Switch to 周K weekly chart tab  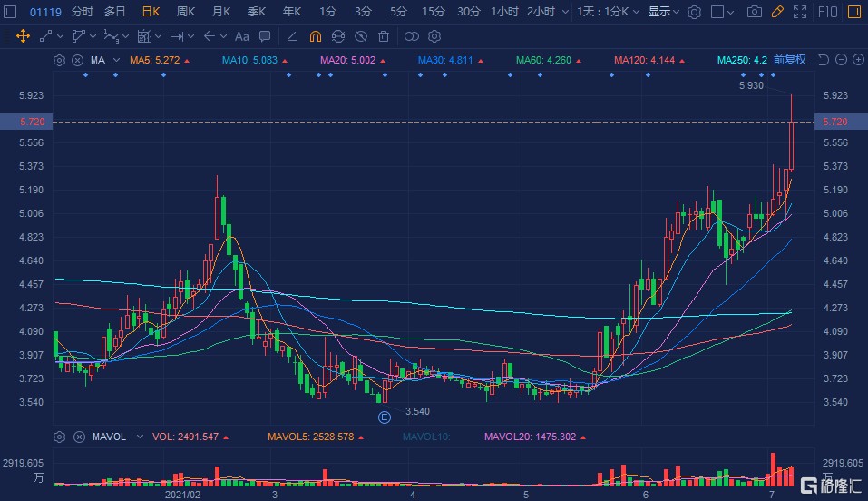(186, 12)
